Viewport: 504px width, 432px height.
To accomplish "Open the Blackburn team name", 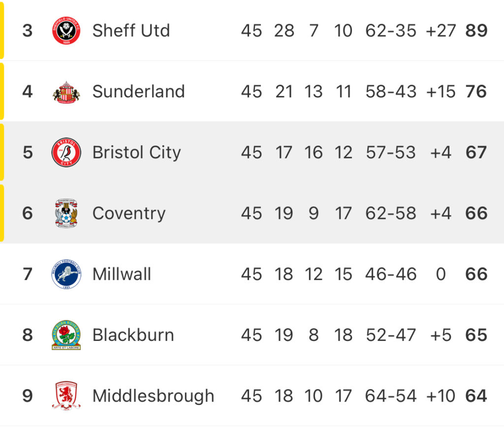I will click(x=133, y=335).
